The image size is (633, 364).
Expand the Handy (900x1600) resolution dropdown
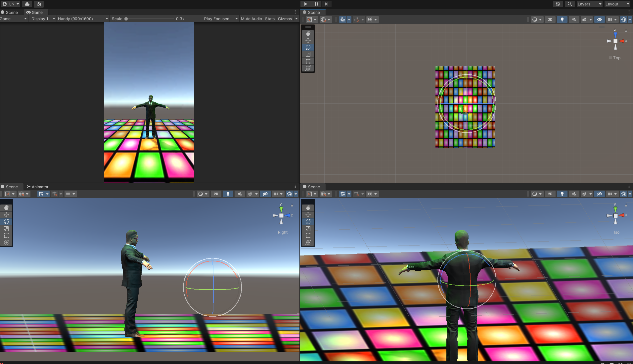point(83,19)
